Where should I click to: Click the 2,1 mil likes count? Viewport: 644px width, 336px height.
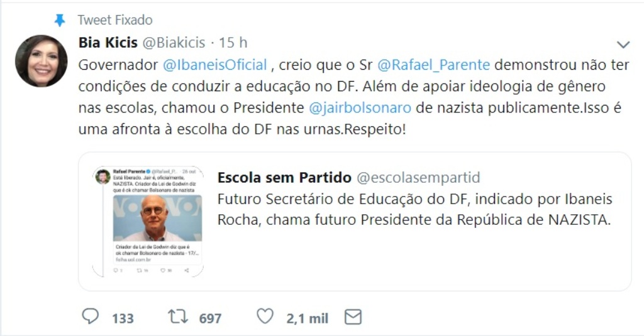pos(307,318)
